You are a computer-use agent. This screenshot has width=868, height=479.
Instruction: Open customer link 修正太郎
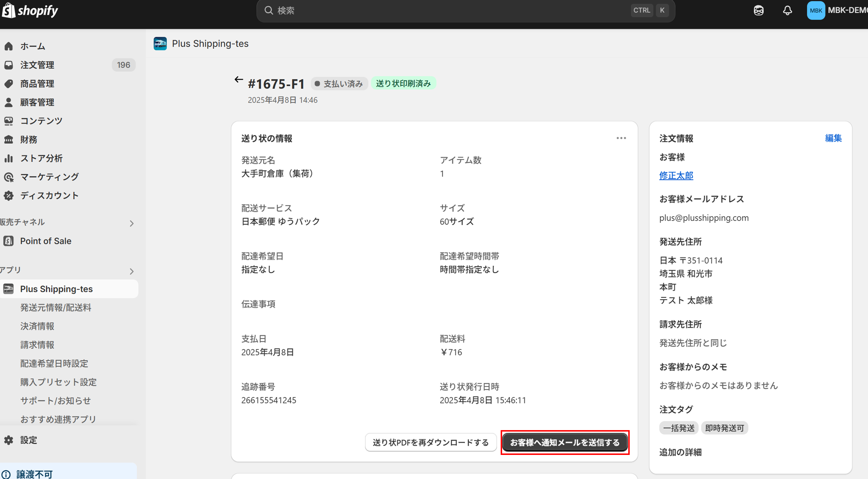676,176
